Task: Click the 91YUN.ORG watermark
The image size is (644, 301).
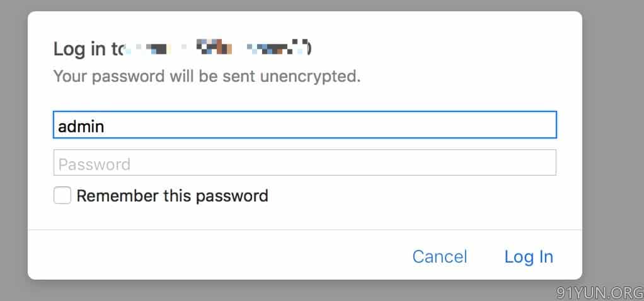Action: click(600, 293)
